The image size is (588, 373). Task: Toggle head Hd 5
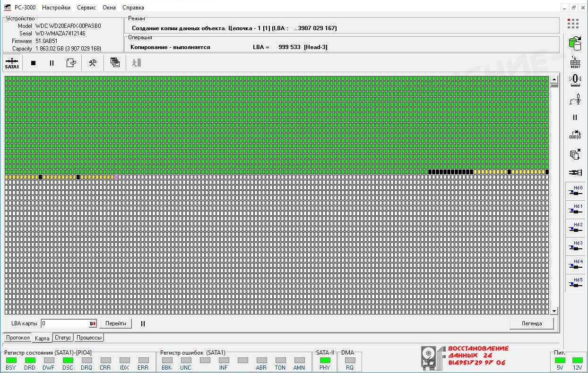tap(575, 283)
